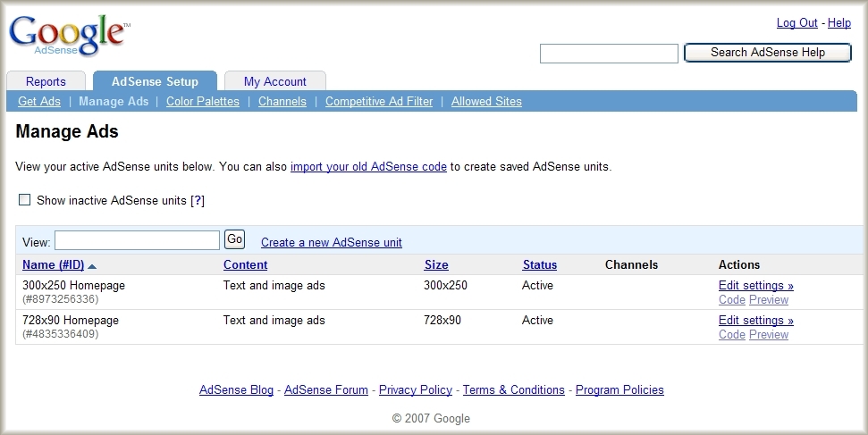The height and width of the screenshot is (435, 868).
Task: Click Text and image ads for 728x90 row
Action: (274, 321)
